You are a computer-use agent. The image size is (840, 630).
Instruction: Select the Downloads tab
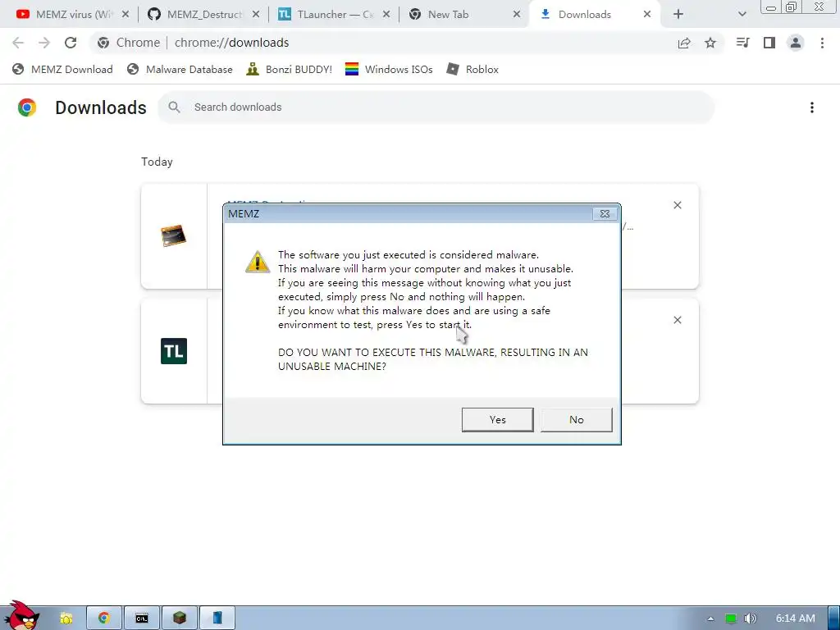(x=595, y=15)
